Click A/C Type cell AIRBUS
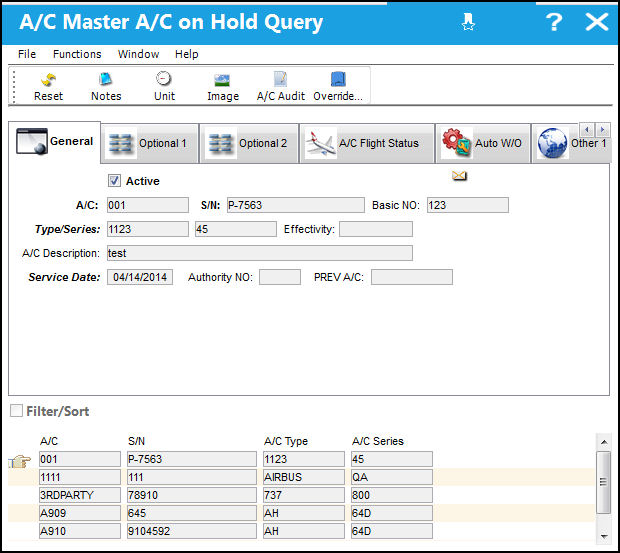The width and height of the screenshot is (620, 553). click(304, 477)
